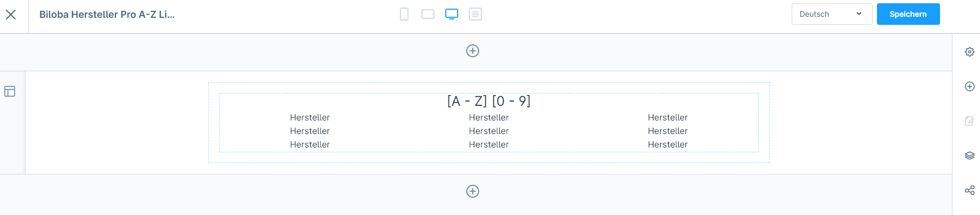Open the layers navigator icon in sidebar

click(970, 156)
